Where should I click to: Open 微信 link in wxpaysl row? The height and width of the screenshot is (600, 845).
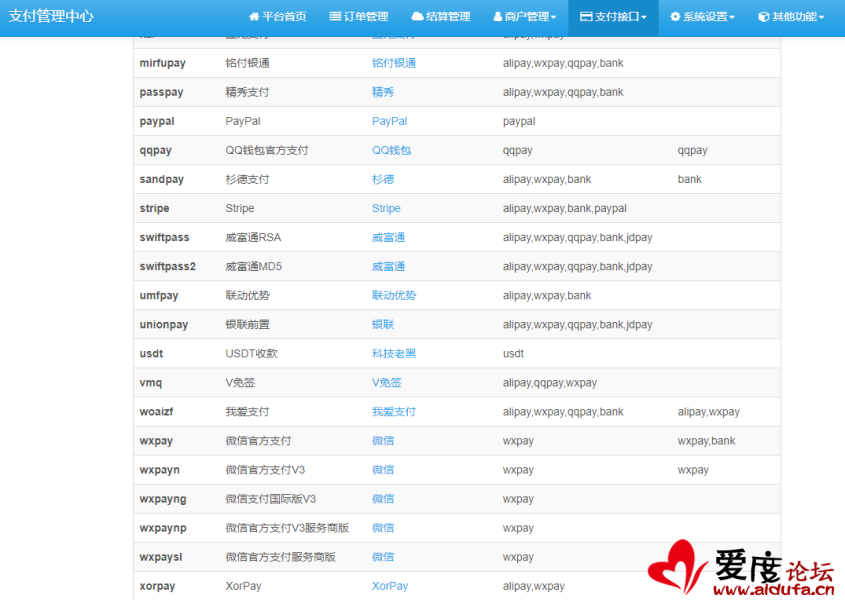point(383,558)
